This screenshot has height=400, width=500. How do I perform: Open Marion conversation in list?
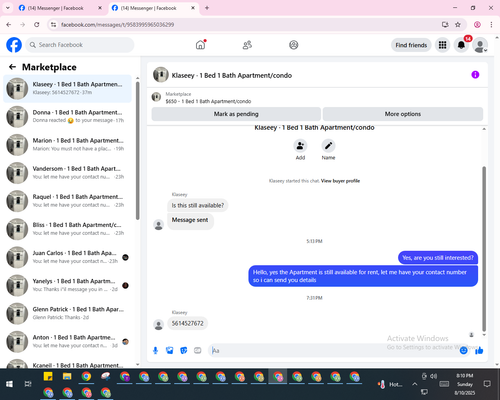(67, 145)
